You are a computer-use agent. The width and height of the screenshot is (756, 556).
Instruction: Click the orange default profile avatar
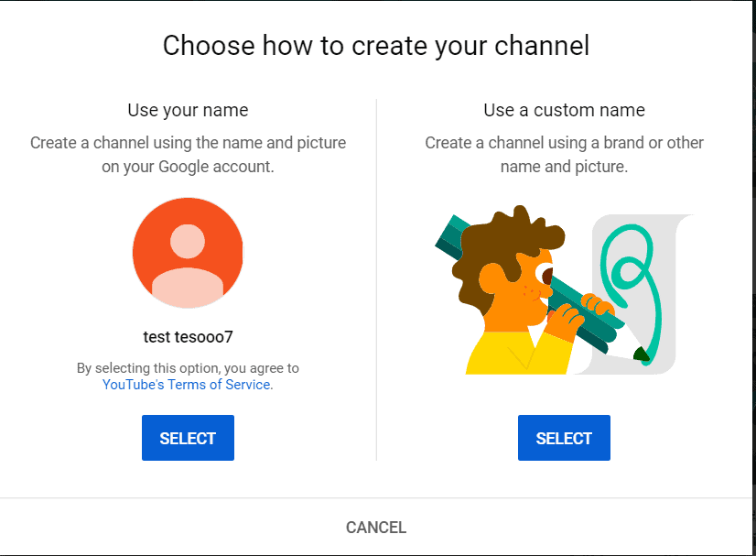click(188, 252)
